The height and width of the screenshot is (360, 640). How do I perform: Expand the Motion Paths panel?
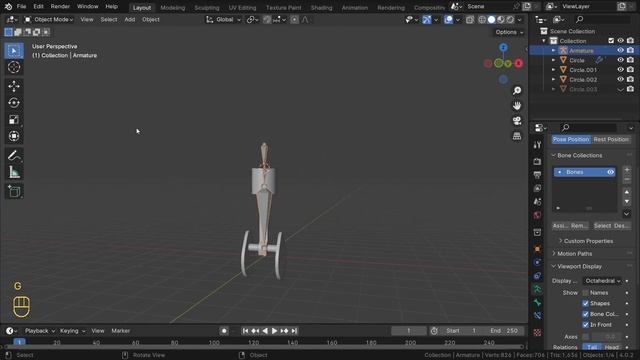coord(571,254)
